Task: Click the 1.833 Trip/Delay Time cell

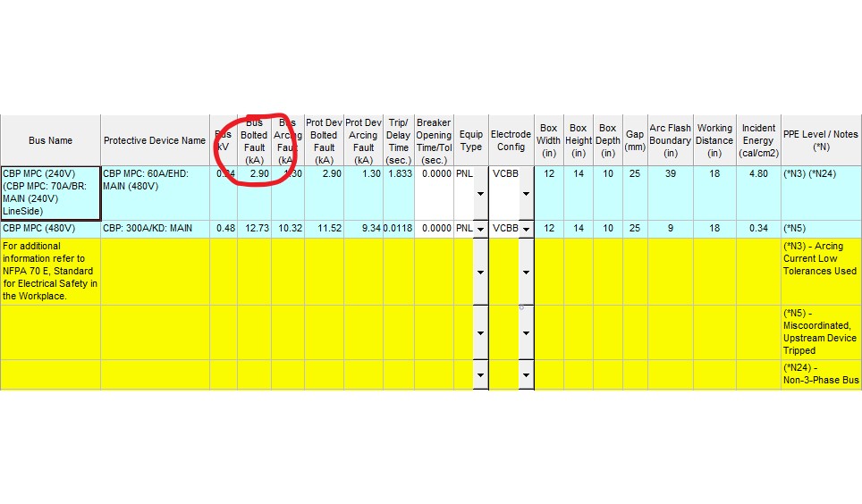Action: coord(398,173)
